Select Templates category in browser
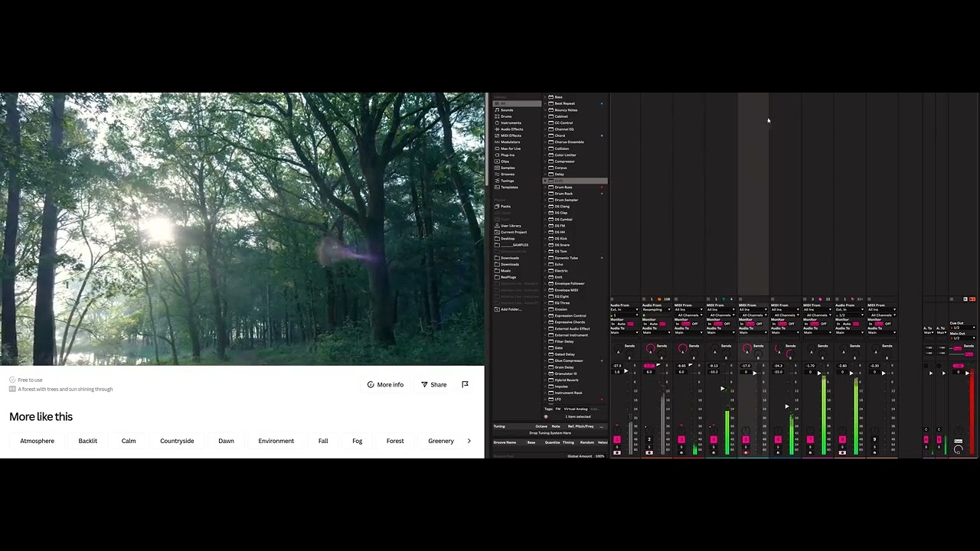Image resolution: width=980 pixels, height=551 pixels. click(x=511, y=187)
